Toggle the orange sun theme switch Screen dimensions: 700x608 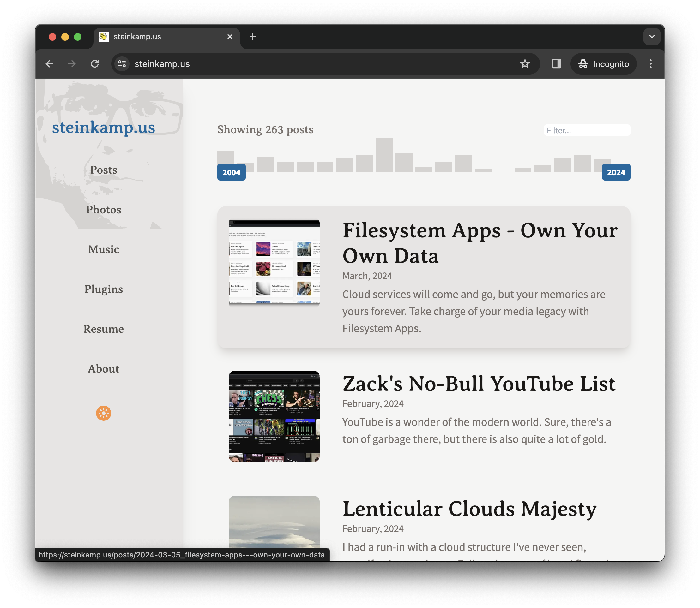pyautogui.click(x=104, y=413)
